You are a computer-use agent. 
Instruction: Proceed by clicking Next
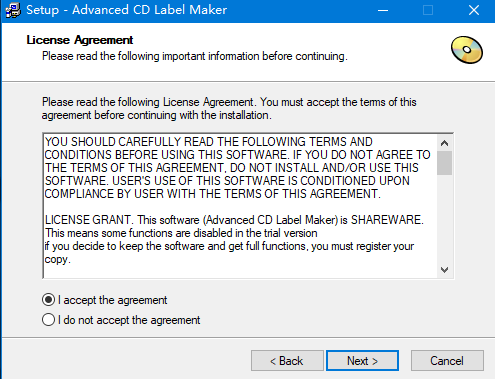[x=362, y=361]
